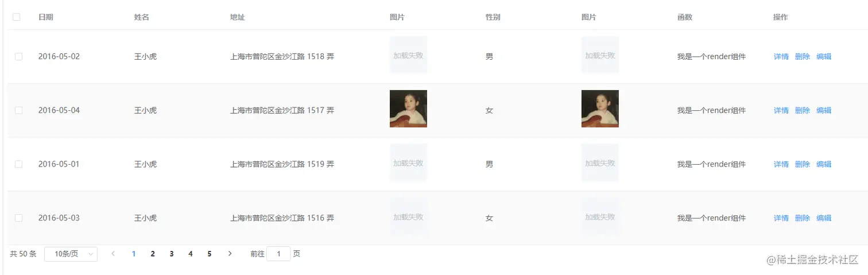Image resolution: width=868 pixels, height=275 pixels.
Task: Click the 日期 column header
Action: point(46,17)
